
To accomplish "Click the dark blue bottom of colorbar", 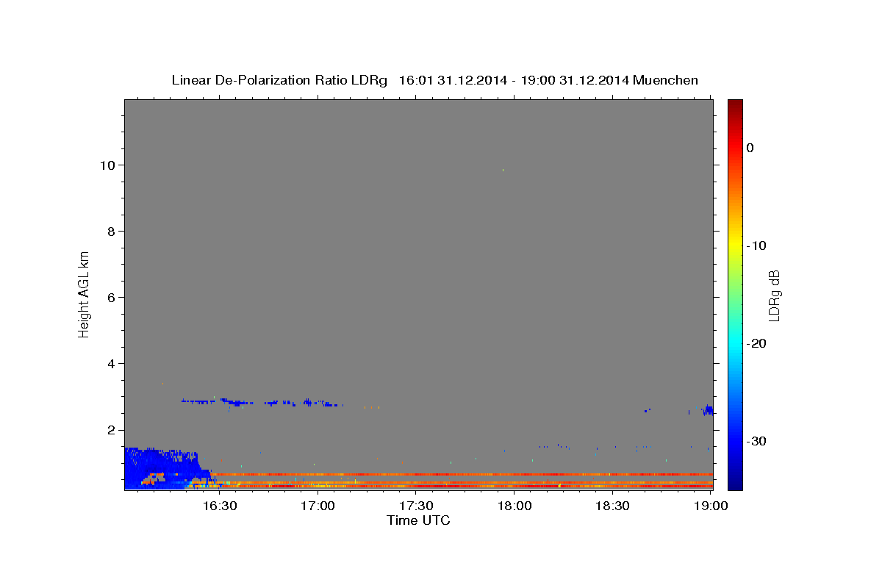I will (735, 484).
